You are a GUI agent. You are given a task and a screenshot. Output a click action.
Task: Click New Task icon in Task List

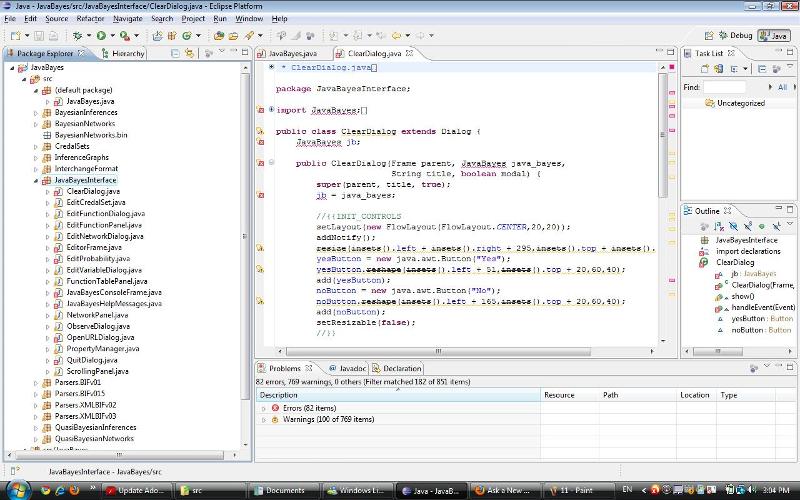click(705, 68)
